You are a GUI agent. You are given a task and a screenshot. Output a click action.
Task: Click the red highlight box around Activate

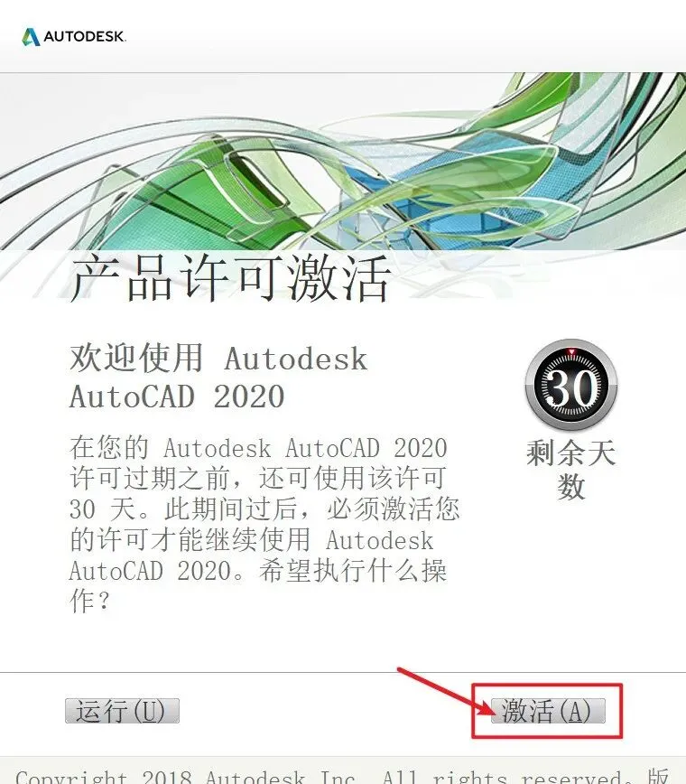pyautogui.click(x=547, y=711)
